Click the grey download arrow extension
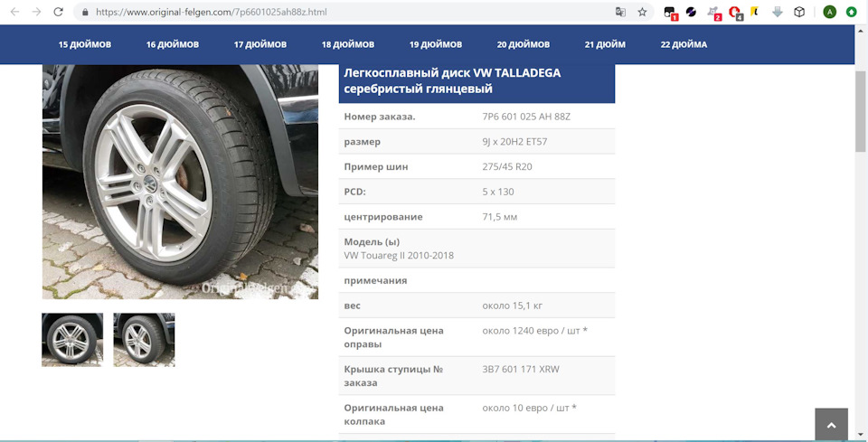 pos(778,12)
